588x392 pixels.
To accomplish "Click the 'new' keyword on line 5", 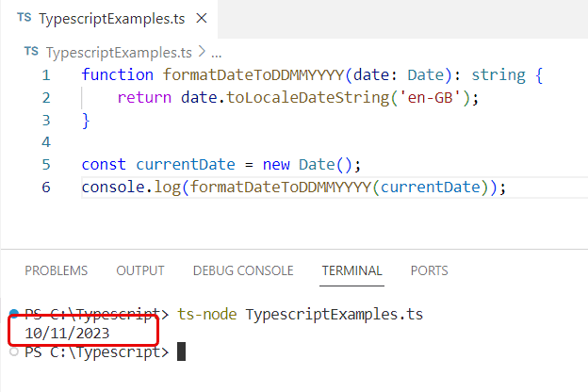I will click(276, 165).
